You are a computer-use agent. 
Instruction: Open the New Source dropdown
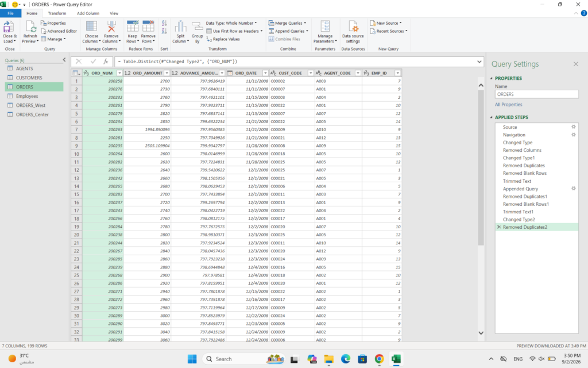pos(386,23)
